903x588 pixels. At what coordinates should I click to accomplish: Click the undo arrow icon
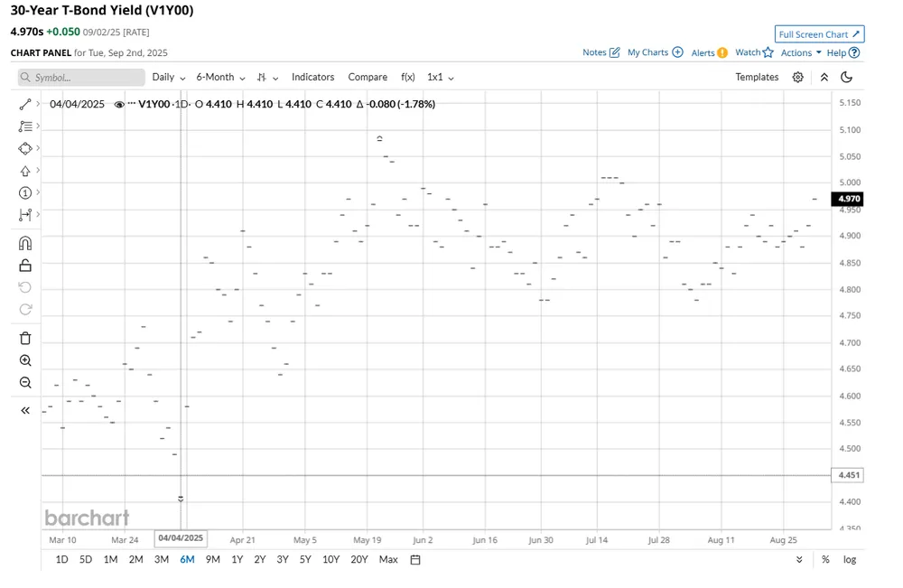[24, 287]
